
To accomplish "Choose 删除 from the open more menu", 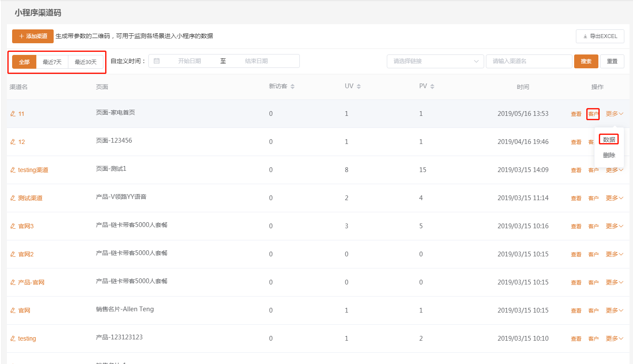I will coord(609,155).
